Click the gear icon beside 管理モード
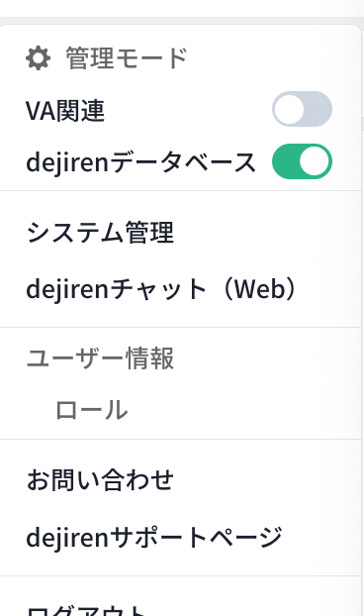364x616 pixels. click(x=38, y=58)
